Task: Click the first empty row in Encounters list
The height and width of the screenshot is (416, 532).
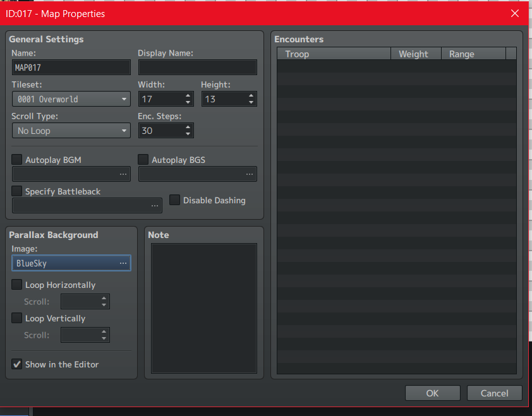Action: click(397, 66)
